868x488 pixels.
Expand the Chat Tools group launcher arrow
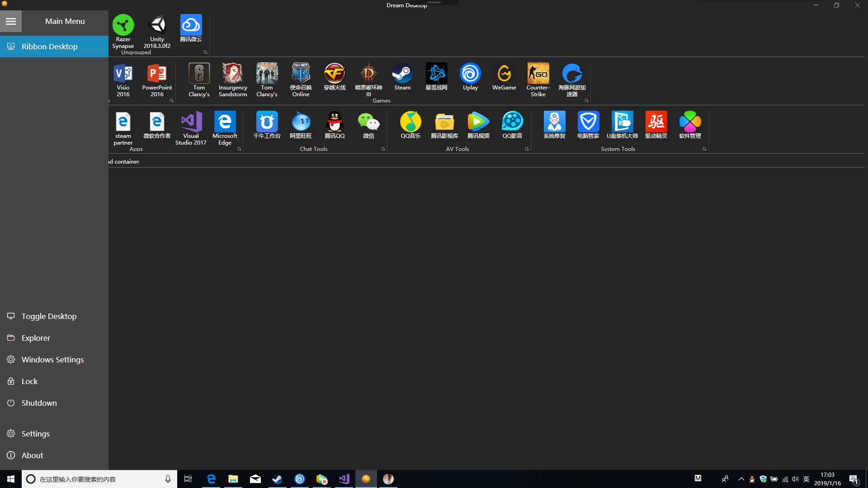pos(383,149)
